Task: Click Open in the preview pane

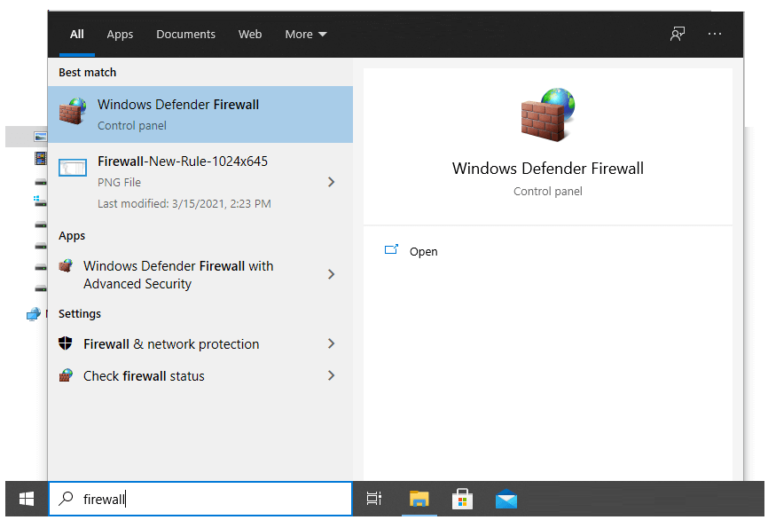Action: (x=424, y=252)
